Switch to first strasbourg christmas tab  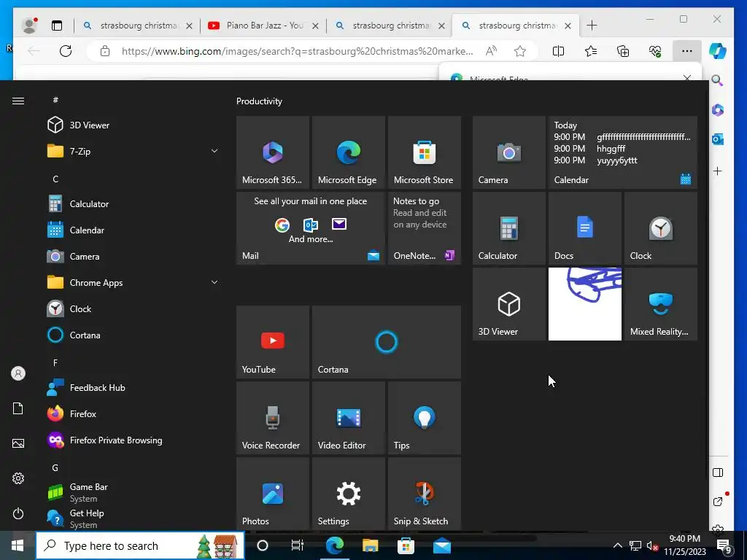[137, 26]
